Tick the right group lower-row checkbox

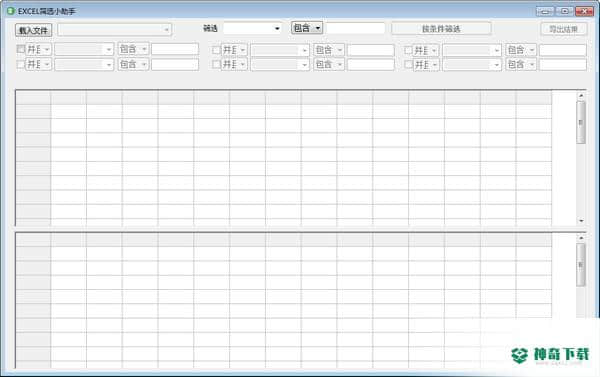[x=409, y=64]
